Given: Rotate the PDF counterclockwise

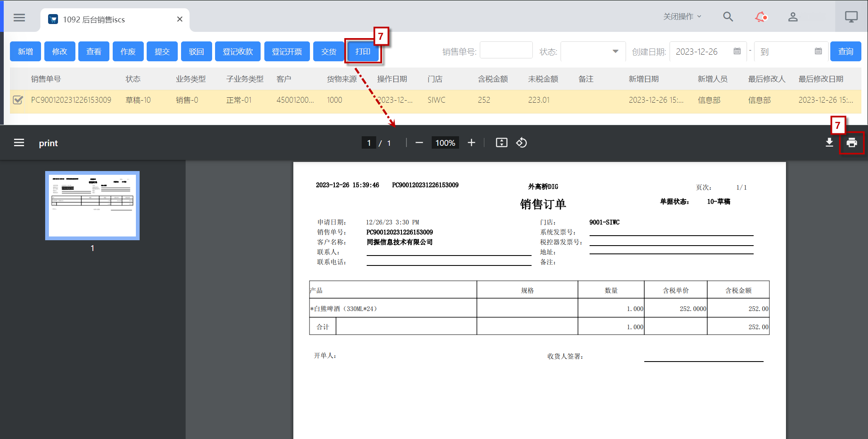Looking at the screenshot, I should point(521,142).
